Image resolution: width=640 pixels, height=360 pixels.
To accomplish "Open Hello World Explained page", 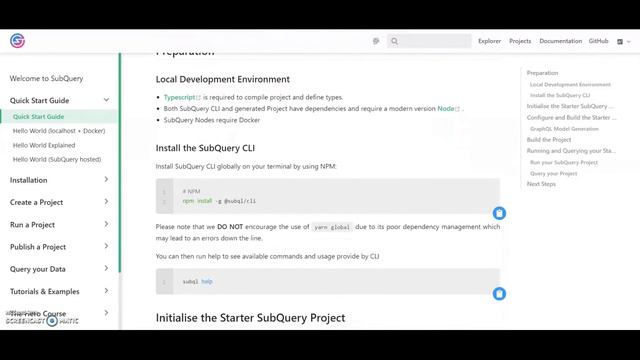I will point(44,145).
